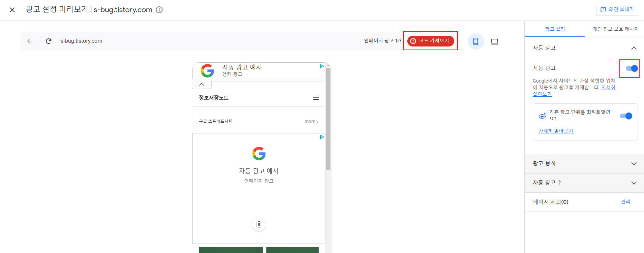Click more link beside 구글 스프레드시트

(311, 121)
